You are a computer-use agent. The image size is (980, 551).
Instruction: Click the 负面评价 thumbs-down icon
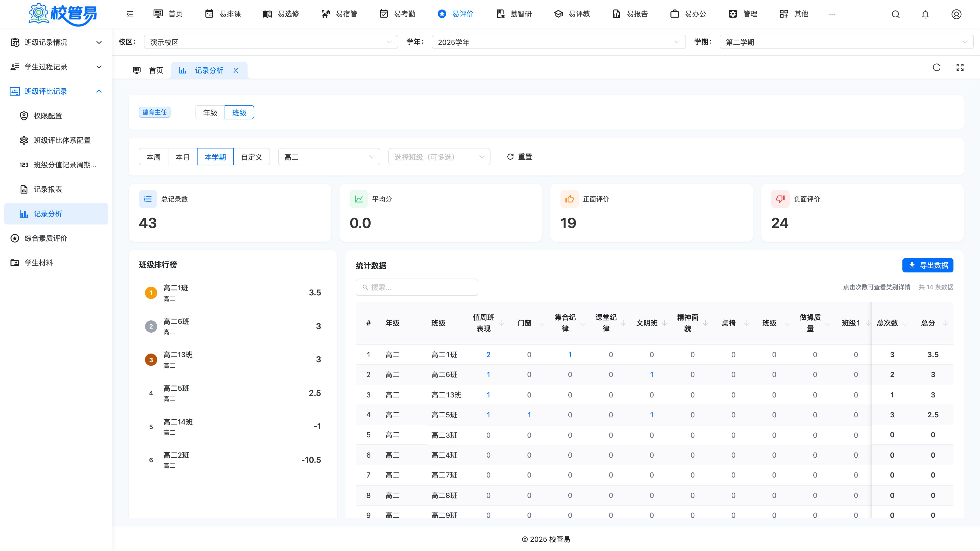tap(780, 199)
